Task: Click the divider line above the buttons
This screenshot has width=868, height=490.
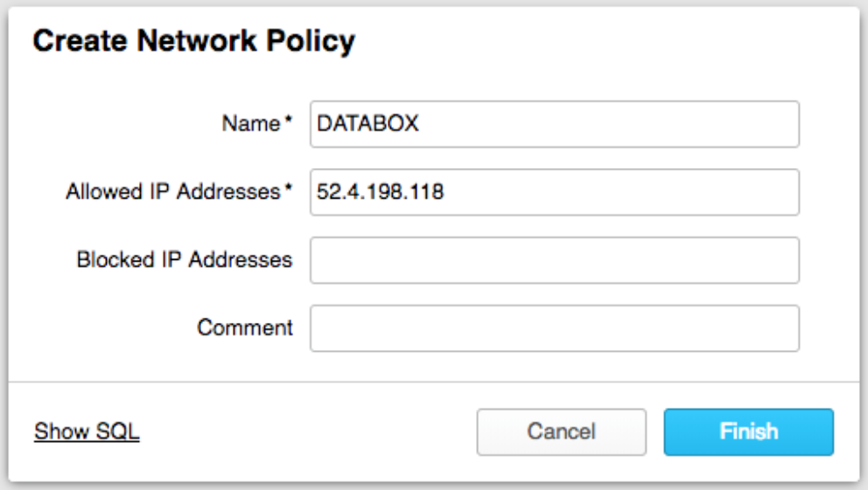Action: 434,381
